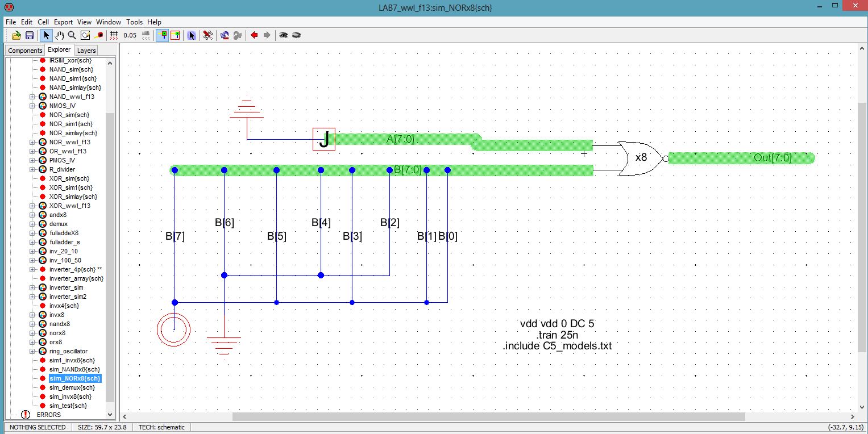Save the library with the floppy disk icon
Viewport: 868px width, 434px height.
coord(30,35)
